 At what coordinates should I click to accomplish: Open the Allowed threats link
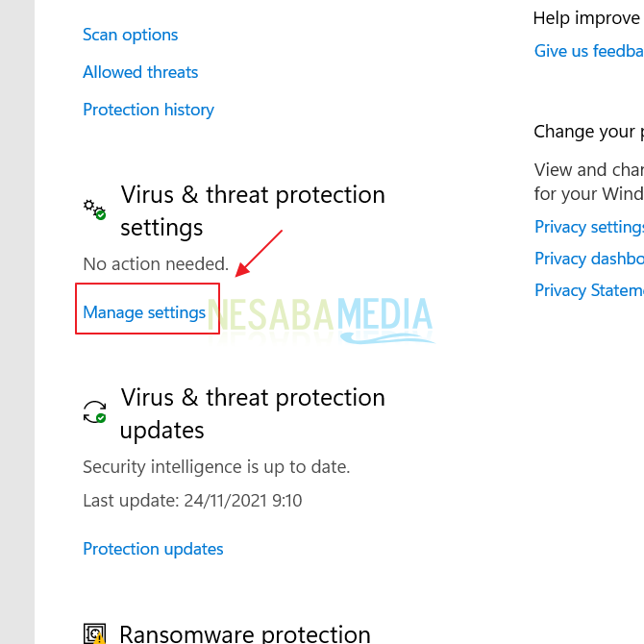pyautogui.click(x=140, y=72)
